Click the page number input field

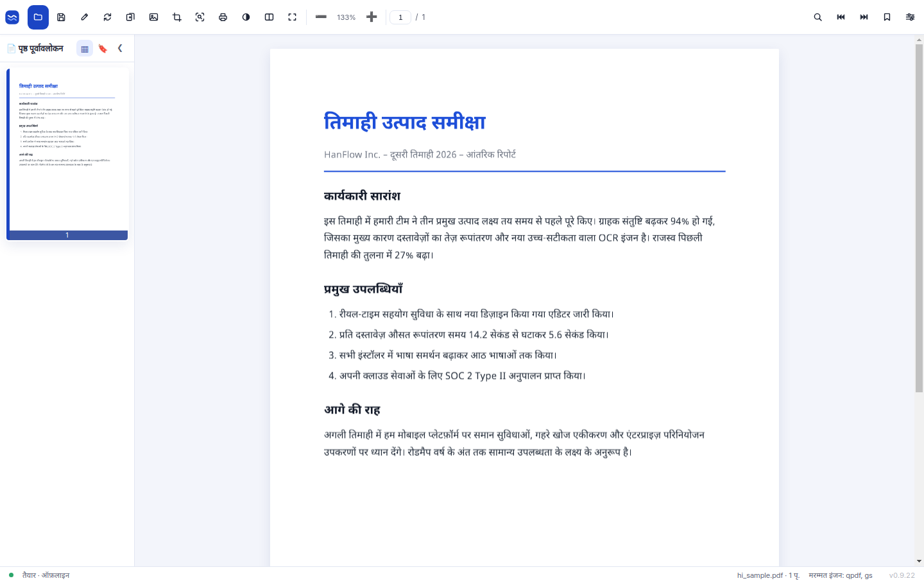[400, 17]
